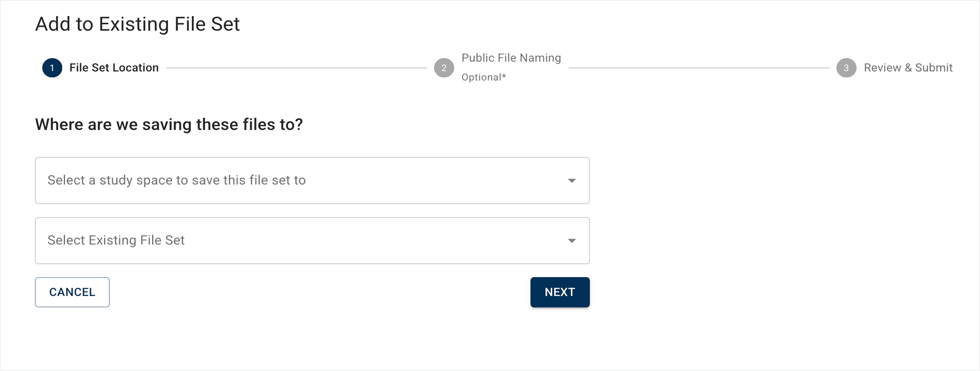Click the study space dropdown arrow
Viewport: 980px width, 371px height.
[572, 181]
